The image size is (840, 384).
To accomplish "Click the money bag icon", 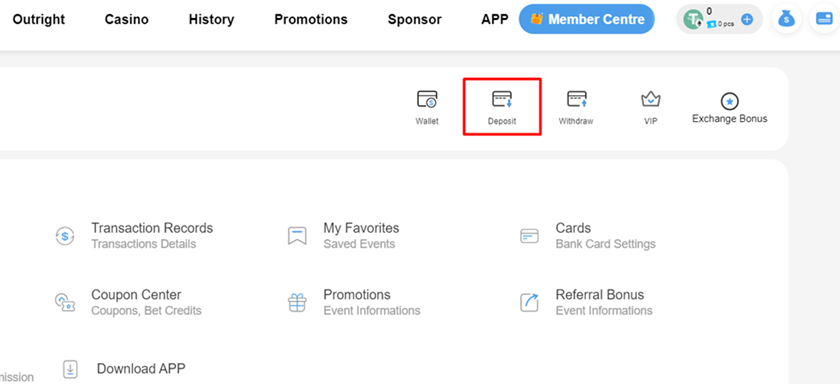I will pyautogui.click(x=786, y=19).
